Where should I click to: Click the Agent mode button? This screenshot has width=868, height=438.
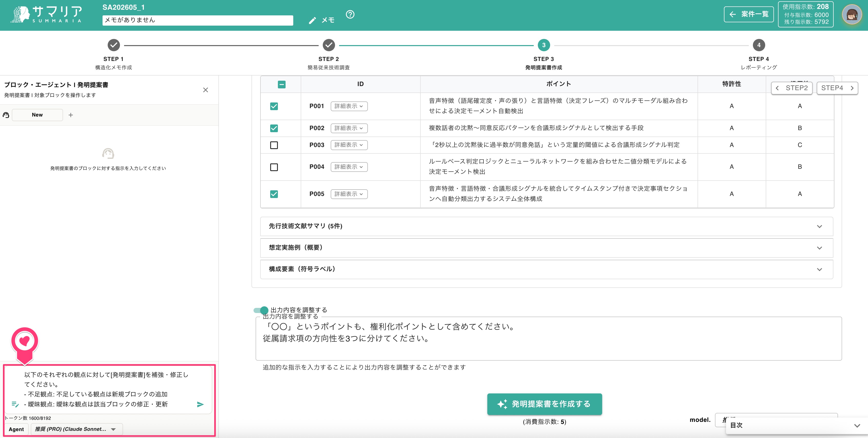(x=16, y=429)
